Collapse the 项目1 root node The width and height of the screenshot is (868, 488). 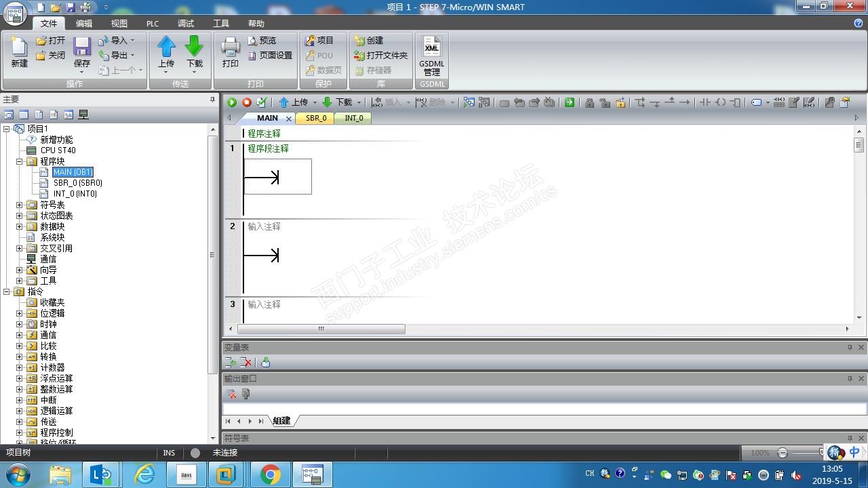pos(7,129)
